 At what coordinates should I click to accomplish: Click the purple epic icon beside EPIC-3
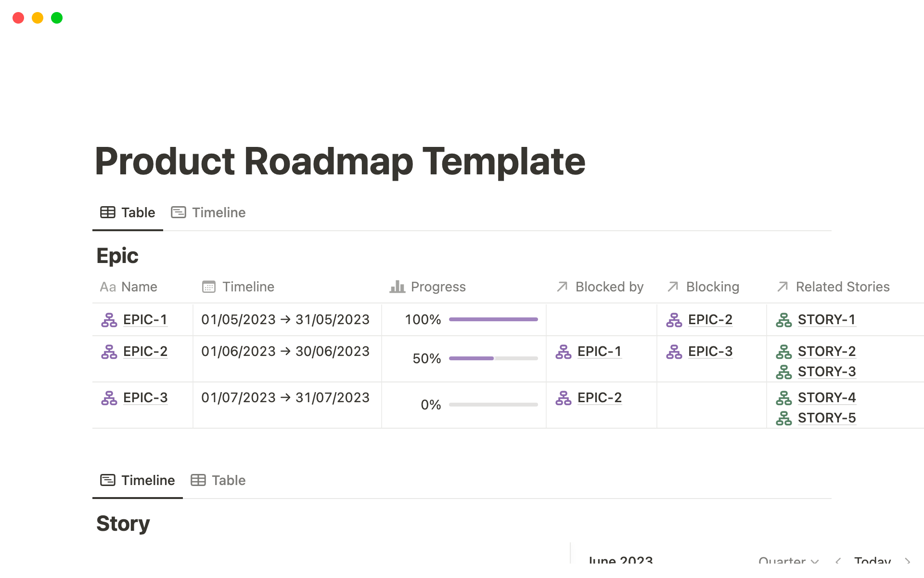click(x=109, y=398)
